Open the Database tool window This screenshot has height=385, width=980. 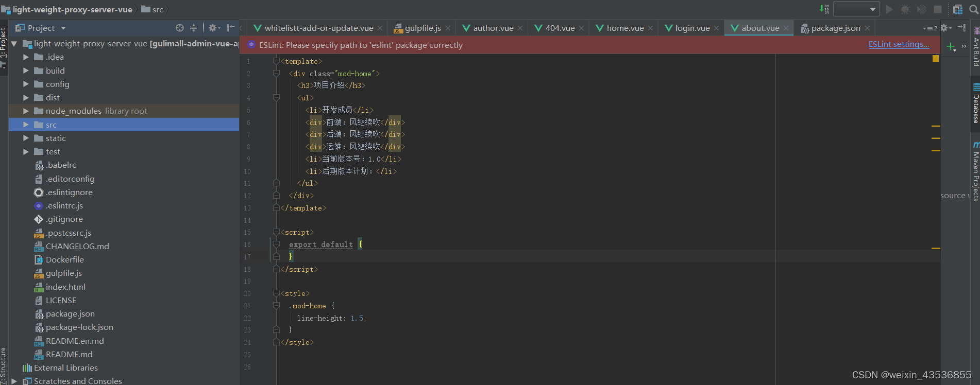[975, 103]
